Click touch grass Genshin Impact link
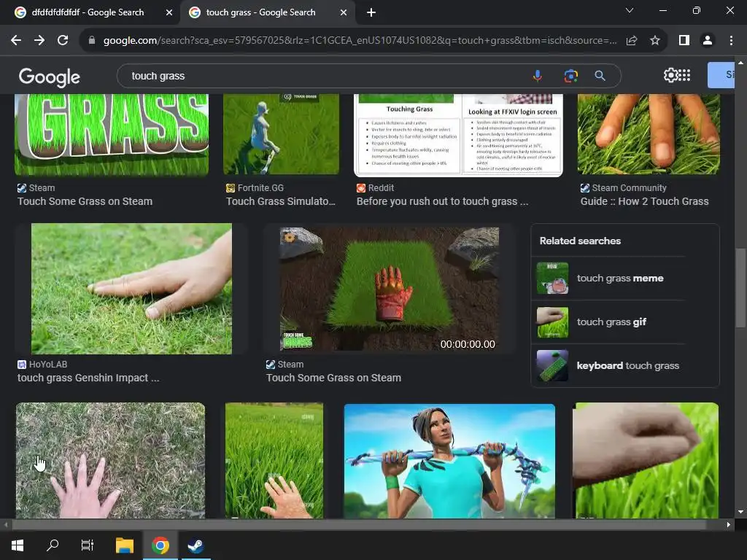The image size is (747, 560). [88, 378]
